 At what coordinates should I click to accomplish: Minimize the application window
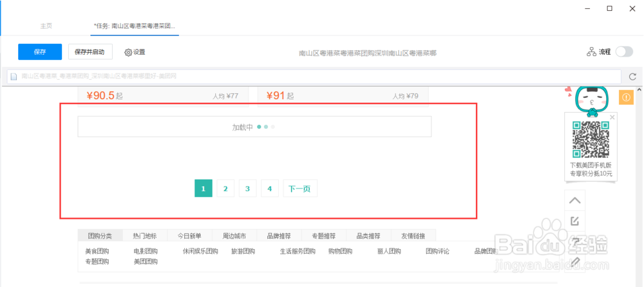[588, 8]
